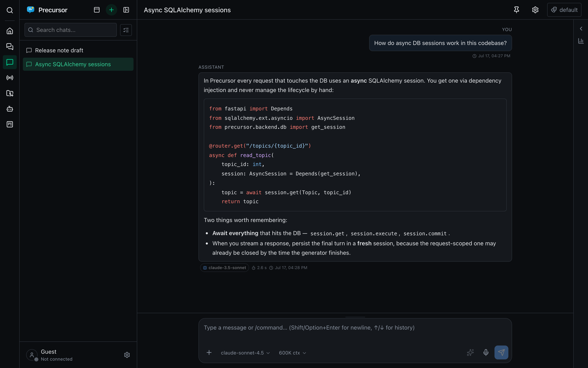
Task: Click the inline code session.commit
Action: tap(425, 234)
